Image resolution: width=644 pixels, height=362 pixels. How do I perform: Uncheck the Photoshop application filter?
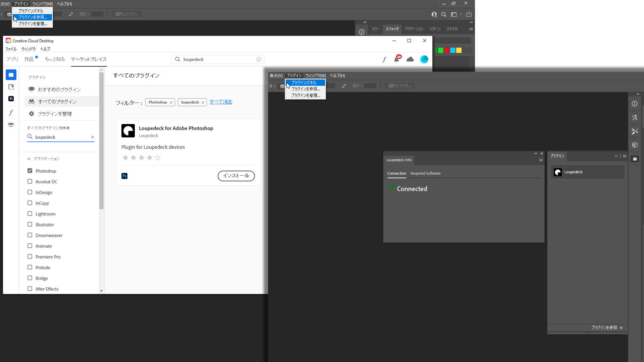click(30, 171)
